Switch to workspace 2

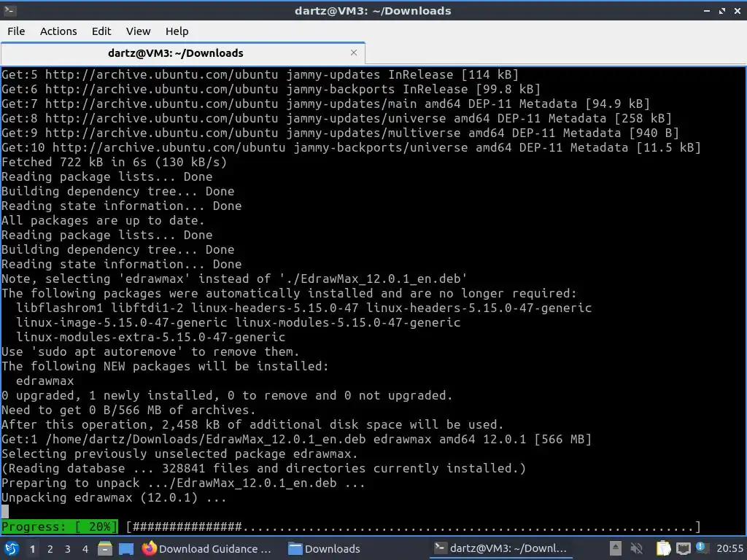[50, 549]
